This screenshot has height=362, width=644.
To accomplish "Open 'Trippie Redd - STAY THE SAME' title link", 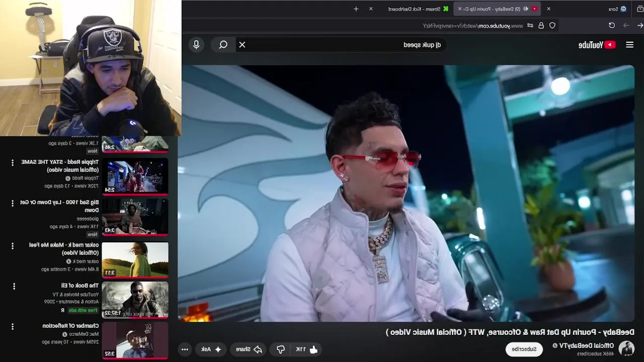I will [x=60, y=166].
